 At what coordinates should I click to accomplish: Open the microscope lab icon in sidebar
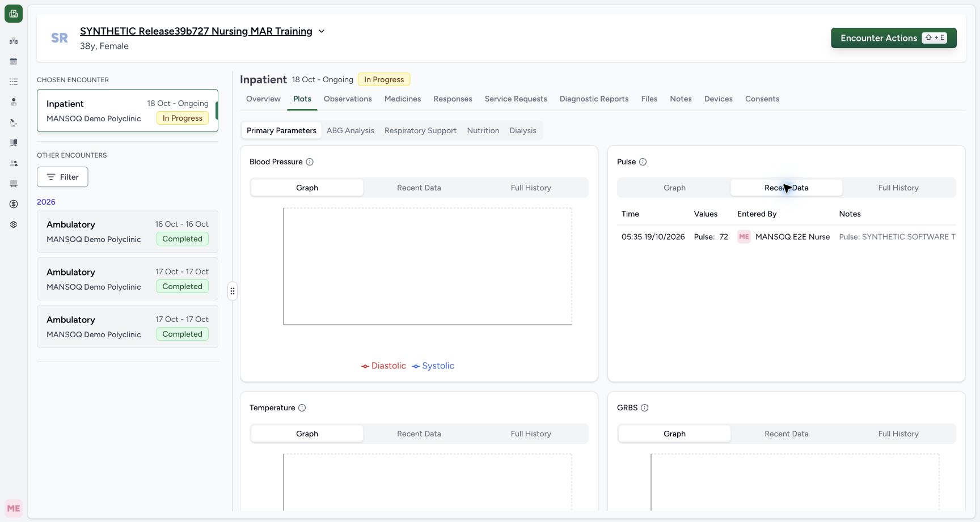pos(14,122)
